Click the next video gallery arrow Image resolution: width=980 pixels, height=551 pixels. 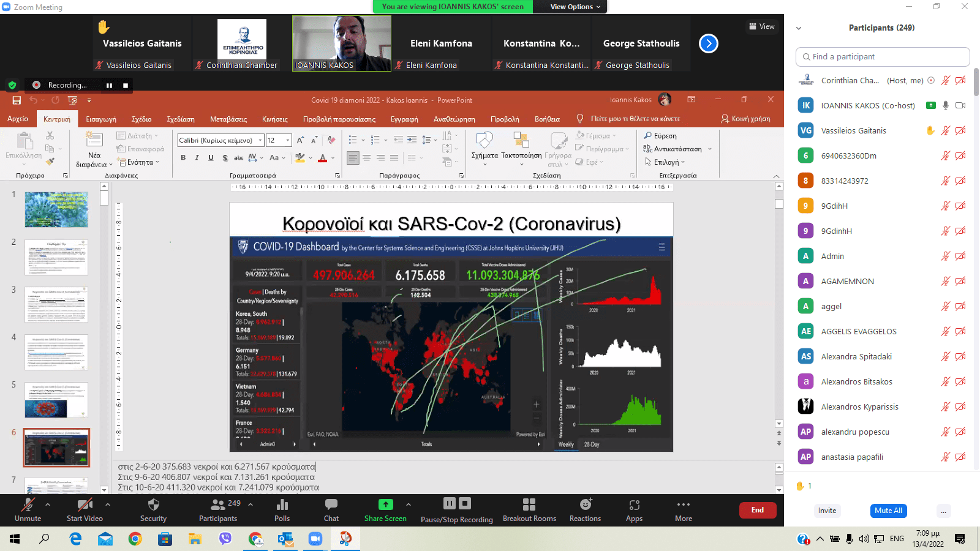(x=709, y=43)
